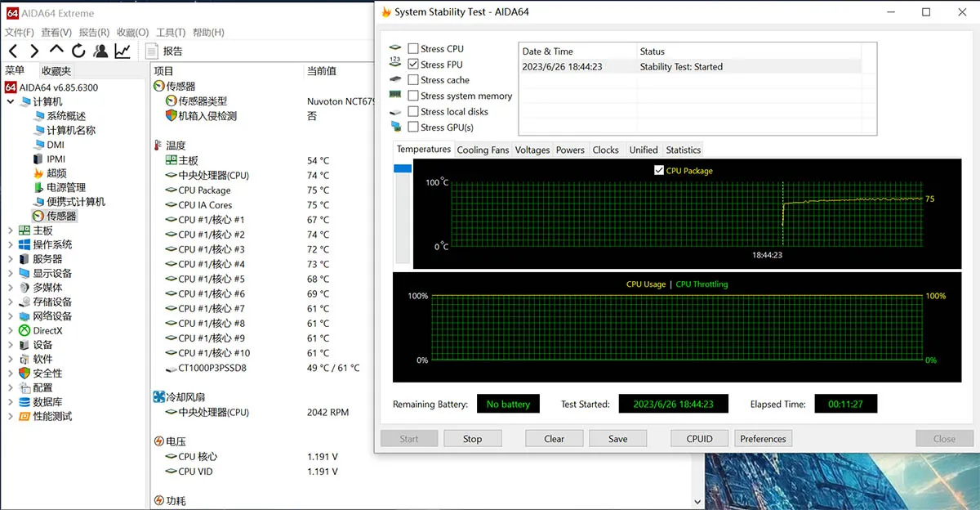Viewport: 980px width, 510px height.
Task: Expand the 服务器 tree node
Action: pyautogui.click(x=10, y=259)
